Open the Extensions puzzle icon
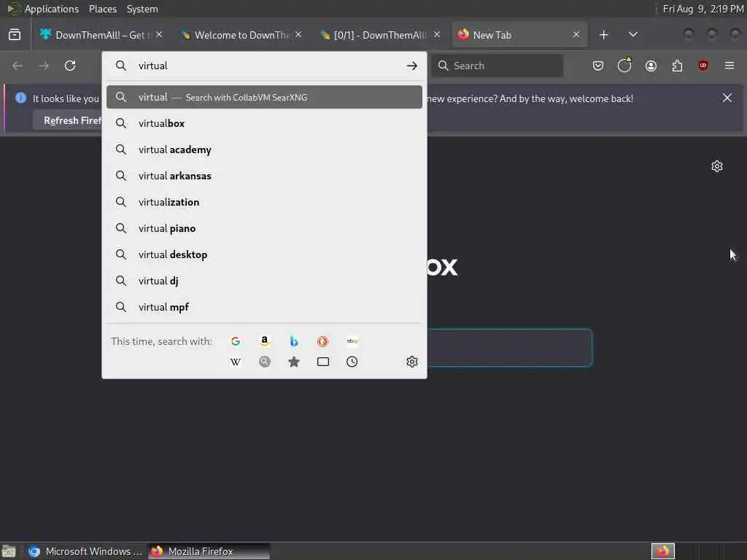The width and height of the screenshot is (747, 560). 677,66
